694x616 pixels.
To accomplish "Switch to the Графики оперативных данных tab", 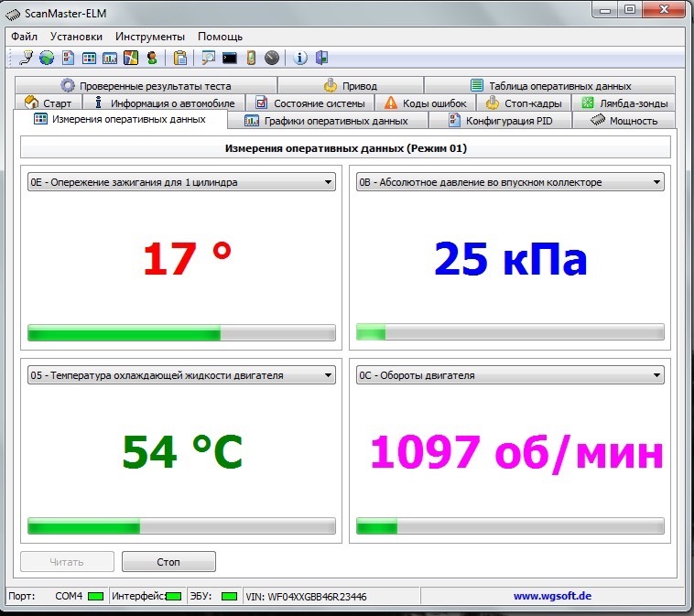I will pyautogui.click(x=335, y=121).
